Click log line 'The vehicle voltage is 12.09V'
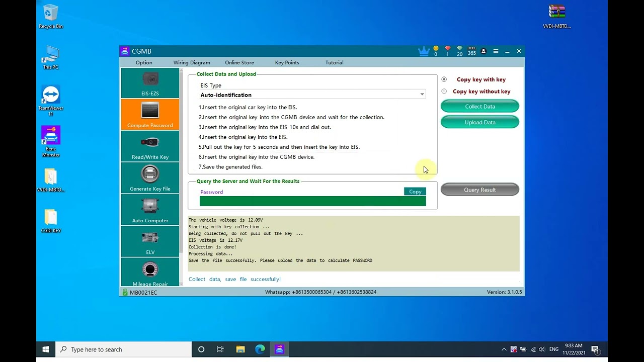This screenshot has width=644, height=362. (x=225, y=220)
